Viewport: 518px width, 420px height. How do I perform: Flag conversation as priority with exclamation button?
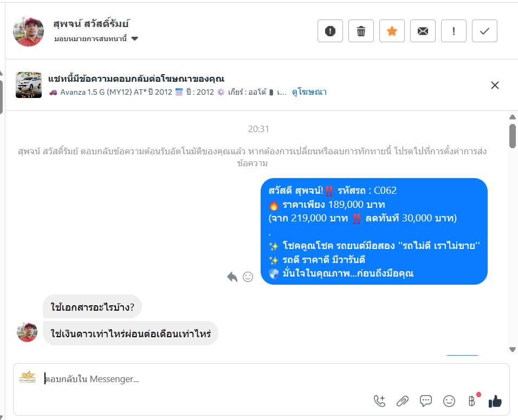coord(454,31)
